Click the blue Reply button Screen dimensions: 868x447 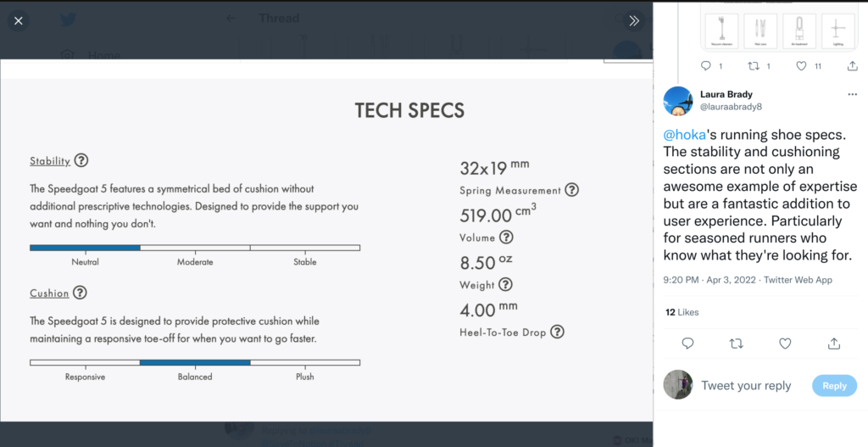[x=834, y=386]
